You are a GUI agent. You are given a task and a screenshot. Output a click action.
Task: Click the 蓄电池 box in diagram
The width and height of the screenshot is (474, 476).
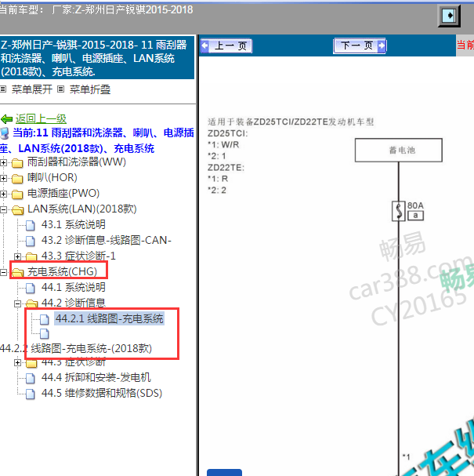(399, 151)
